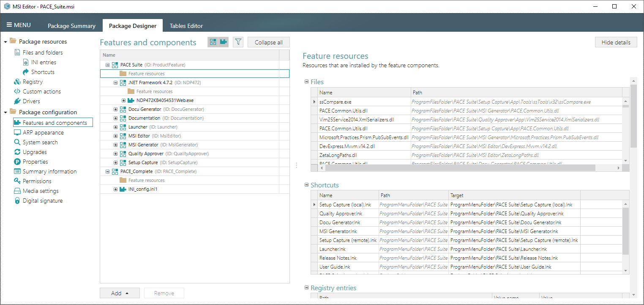The height and width of the screenshot is (305, 644).
Task: Switch to the Package Summary tab
Action: pyautogui.click(x=71, y=26)
